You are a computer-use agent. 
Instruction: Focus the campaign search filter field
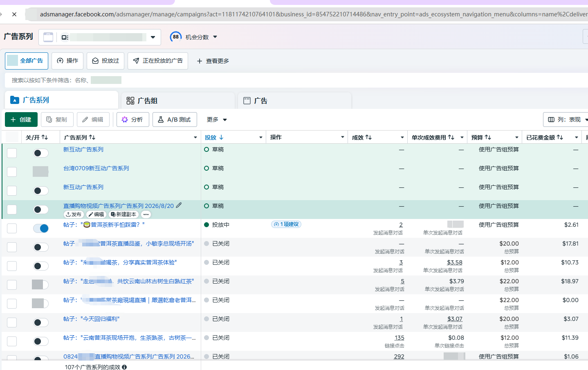pos(296,80)
